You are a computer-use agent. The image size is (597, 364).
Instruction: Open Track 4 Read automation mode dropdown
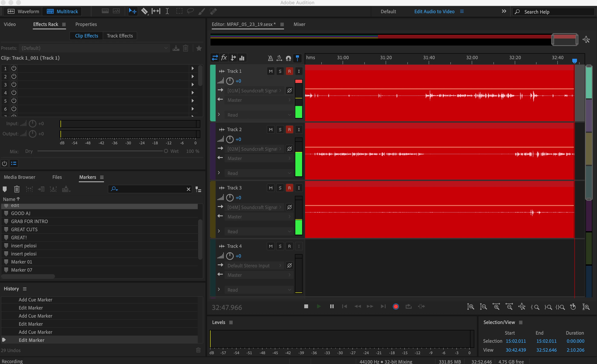[259, 290]
